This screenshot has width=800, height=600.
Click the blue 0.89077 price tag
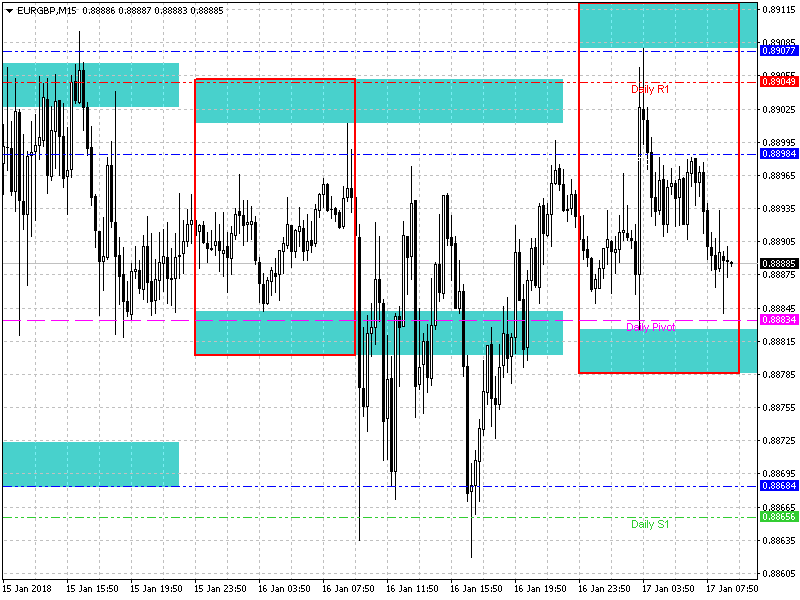[778, 51]
